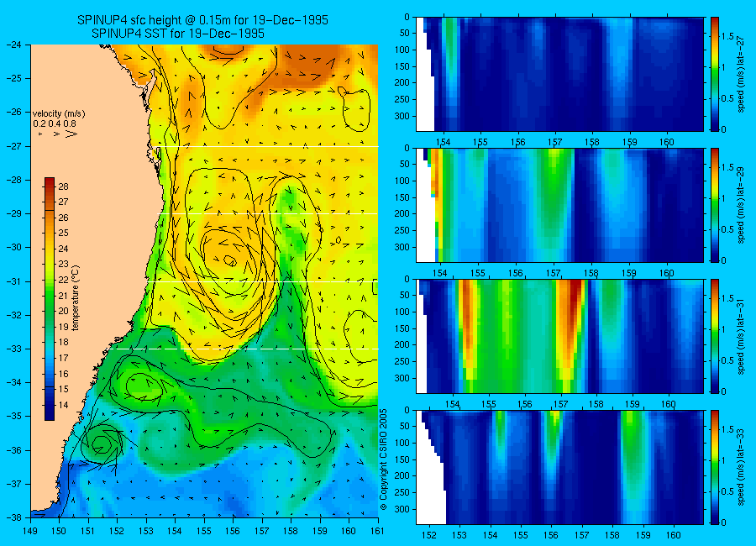Click the speed color bar for lat=-27
The height and width of the screenshot is (546, 756).
coord(715,74)
